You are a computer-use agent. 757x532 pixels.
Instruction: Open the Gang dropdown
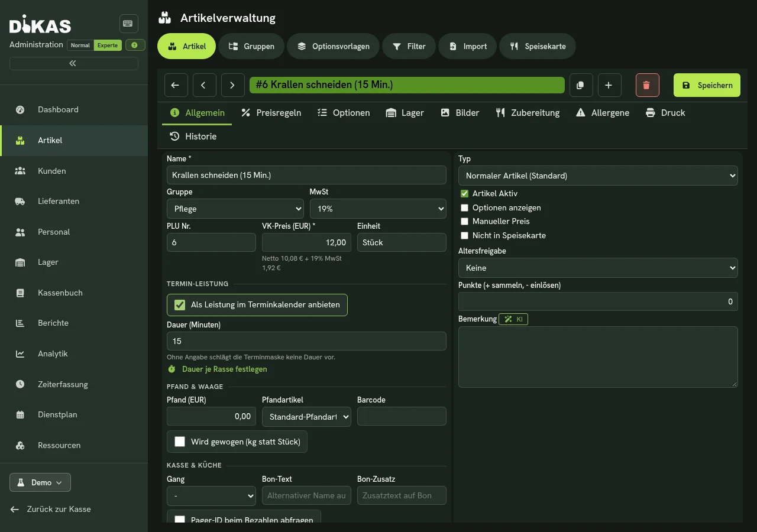[211, 495]
